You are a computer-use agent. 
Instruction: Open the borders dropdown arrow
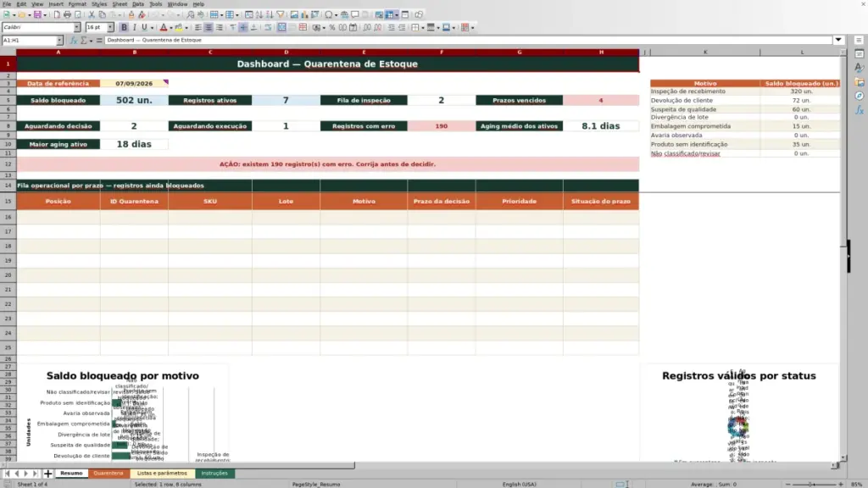tap(423, 28)
